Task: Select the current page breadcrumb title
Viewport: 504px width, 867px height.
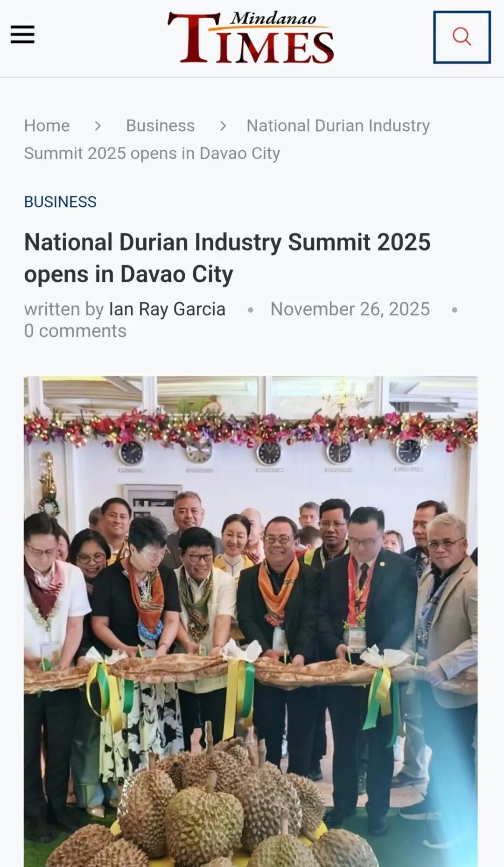Action: 227,140
